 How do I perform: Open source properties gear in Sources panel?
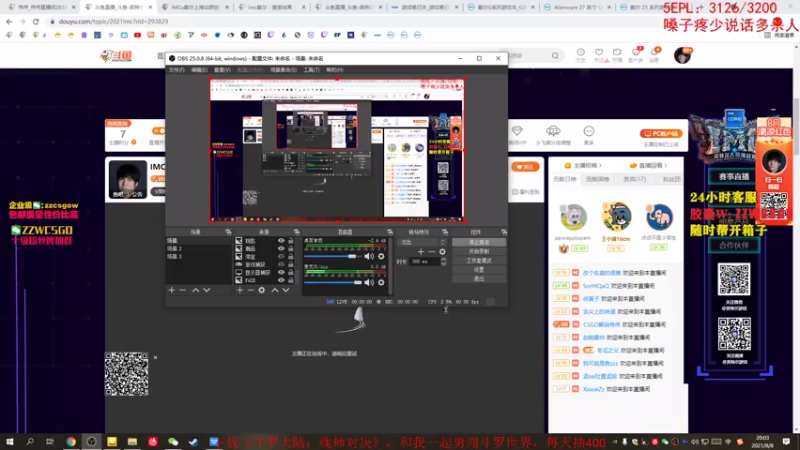(x=262, y=290)
